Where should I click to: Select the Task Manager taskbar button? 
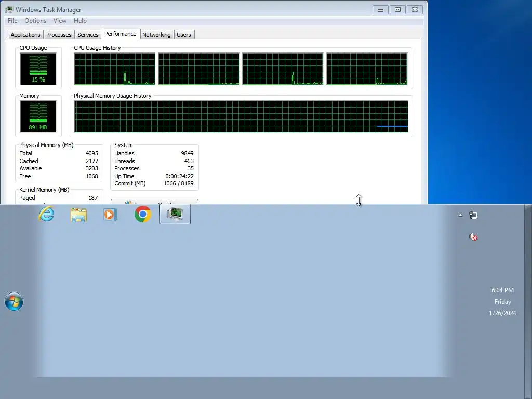[x=175, y=214]
